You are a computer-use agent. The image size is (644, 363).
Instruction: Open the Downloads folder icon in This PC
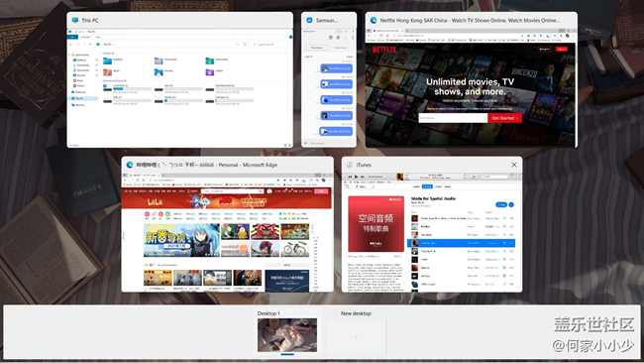point(209,60)
